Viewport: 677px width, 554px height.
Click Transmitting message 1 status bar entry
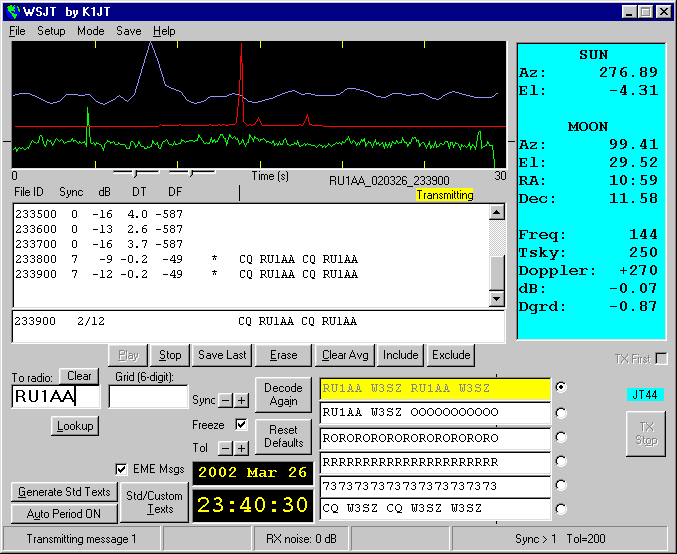pyautogui.click(x=81, y=539)
